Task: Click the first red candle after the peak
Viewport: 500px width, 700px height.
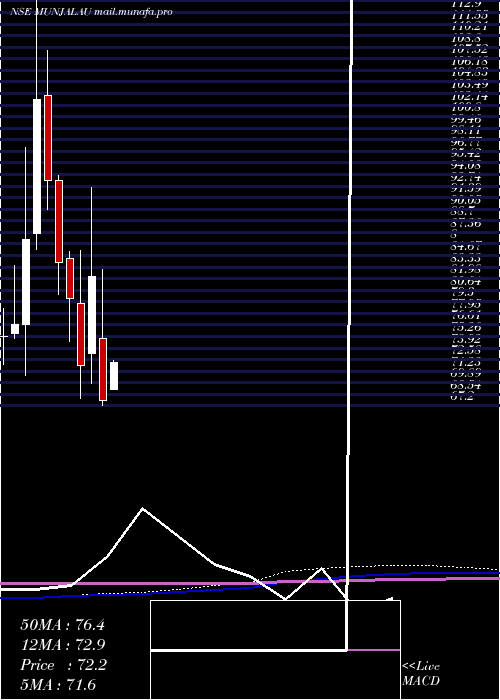Action: coord(48,138)
